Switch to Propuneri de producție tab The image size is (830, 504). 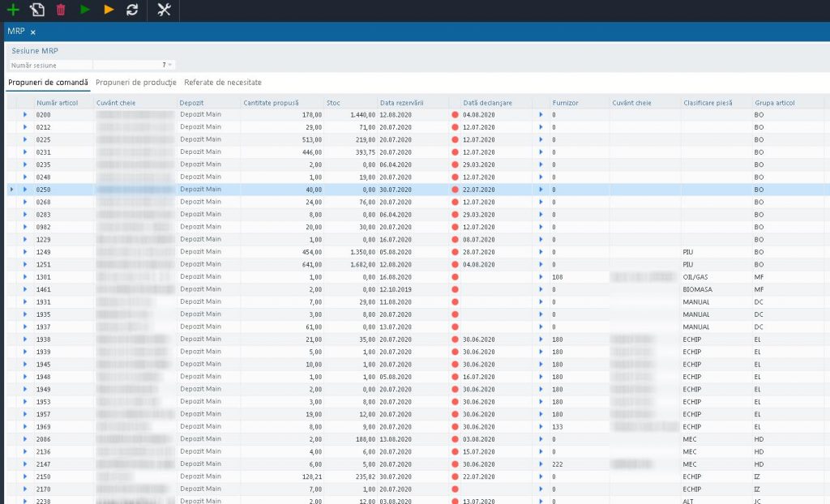tap(136, 83)
